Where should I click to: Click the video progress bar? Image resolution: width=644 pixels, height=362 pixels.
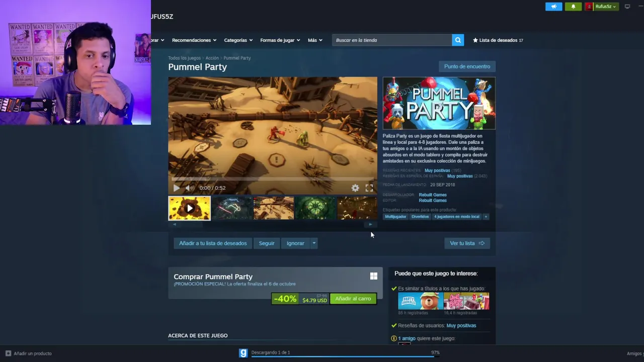point(272,179)
